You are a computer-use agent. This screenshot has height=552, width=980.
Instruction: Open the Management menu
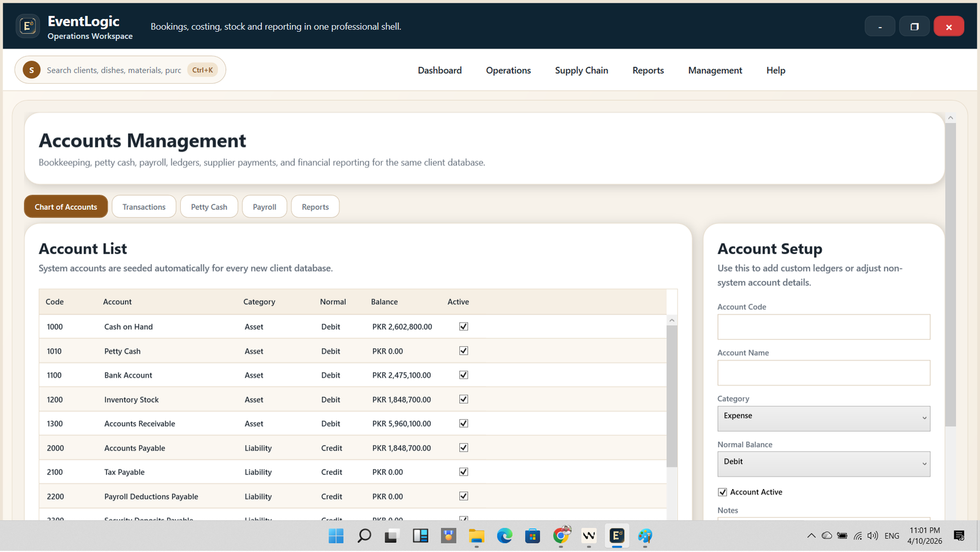715,70
